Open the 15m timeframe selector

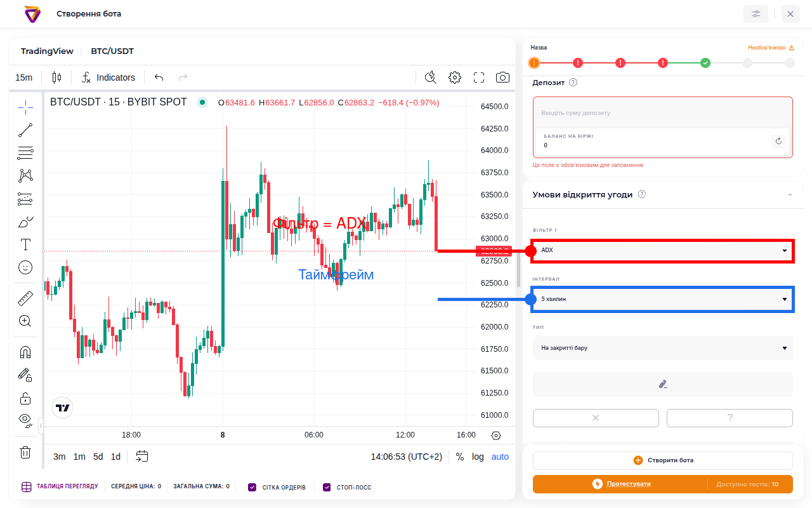(x=24, y=77)
